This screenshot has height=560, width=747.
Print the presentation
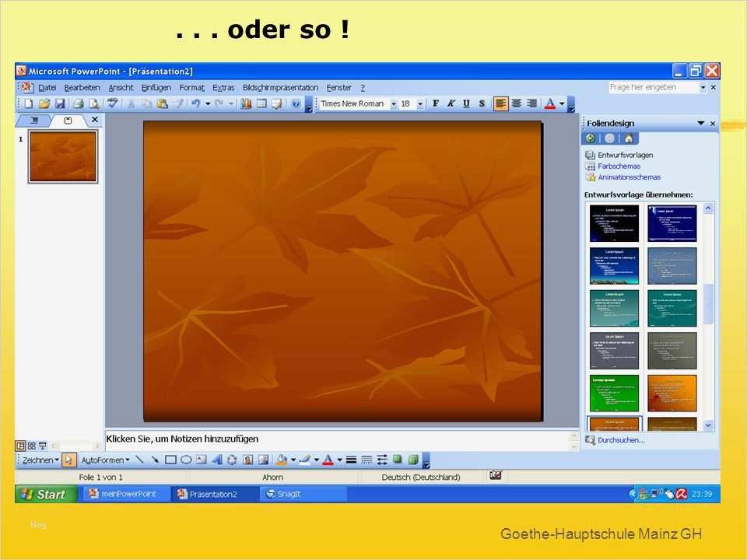pos(77,103)
